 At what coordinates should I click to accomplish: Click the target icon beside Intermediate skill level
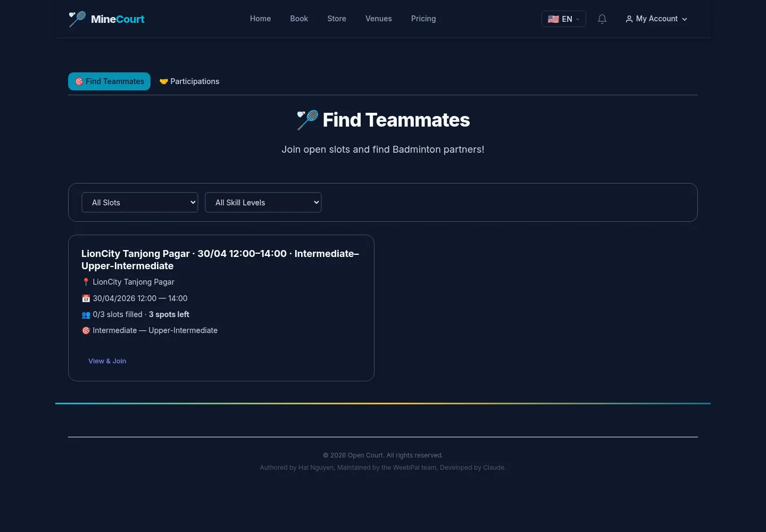(86, 330)
